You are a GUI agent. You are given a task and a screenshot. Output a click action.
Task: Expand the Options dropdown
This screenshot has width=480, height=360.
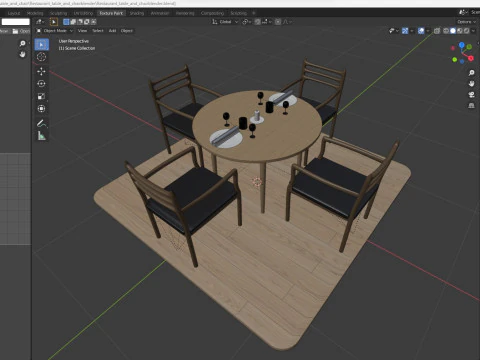(467, 22)
